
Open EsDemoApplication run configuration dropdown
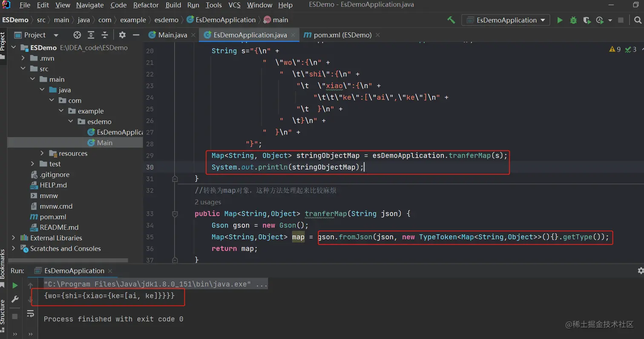coord(506,20)
